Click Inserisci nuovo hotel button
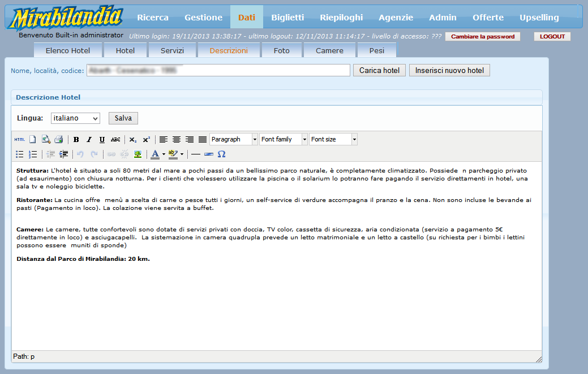The height and width of the screenshot is (374, 588). [449, 71]
